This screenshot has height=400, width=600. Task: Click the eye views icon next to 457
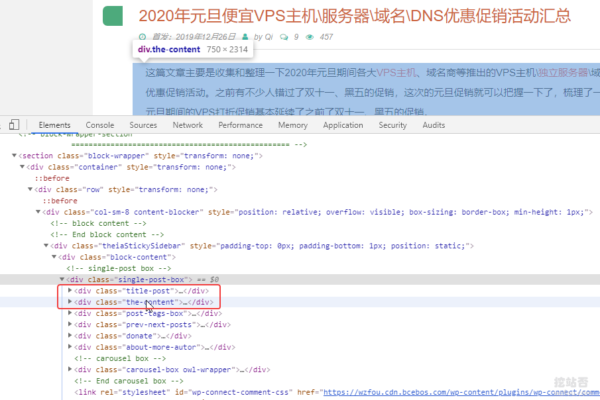(x=310, y=37)
